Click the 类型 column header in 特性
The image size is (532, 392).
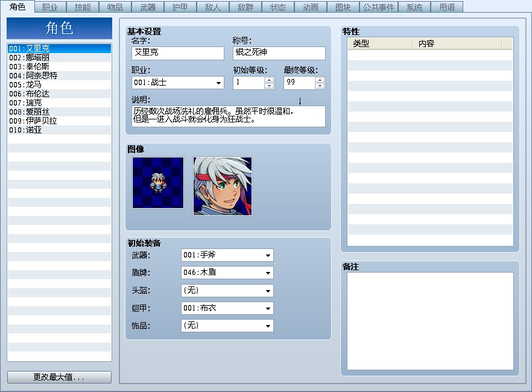click(380, 44)
